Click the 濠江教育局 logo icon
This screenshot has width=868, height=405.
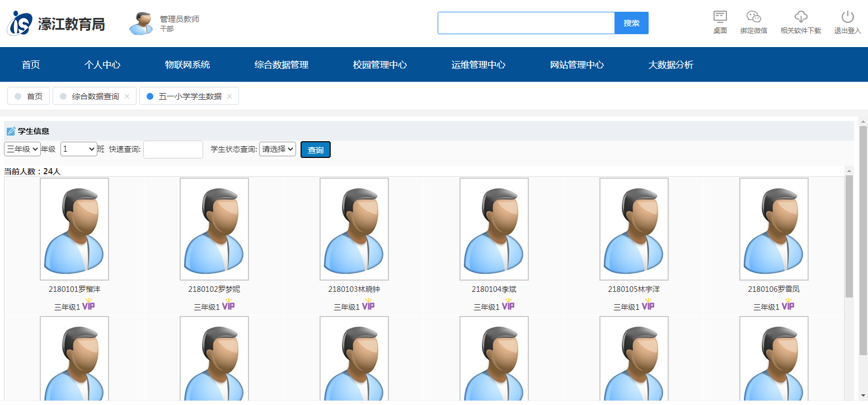click(20, 24)
